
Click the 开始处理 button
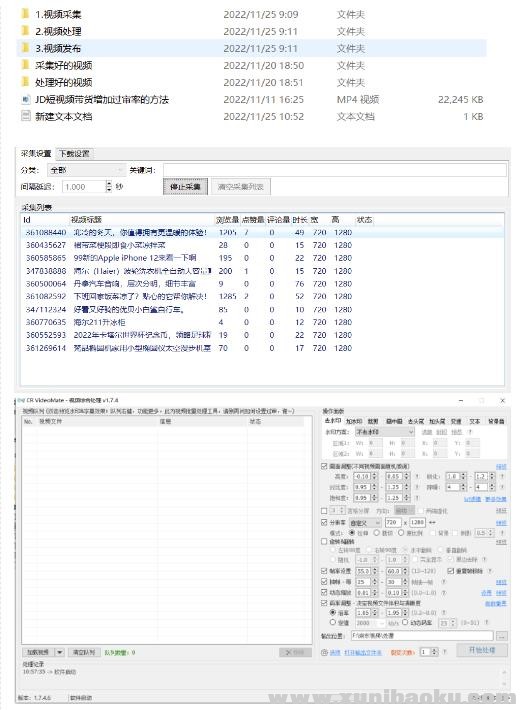click(482, 650)
